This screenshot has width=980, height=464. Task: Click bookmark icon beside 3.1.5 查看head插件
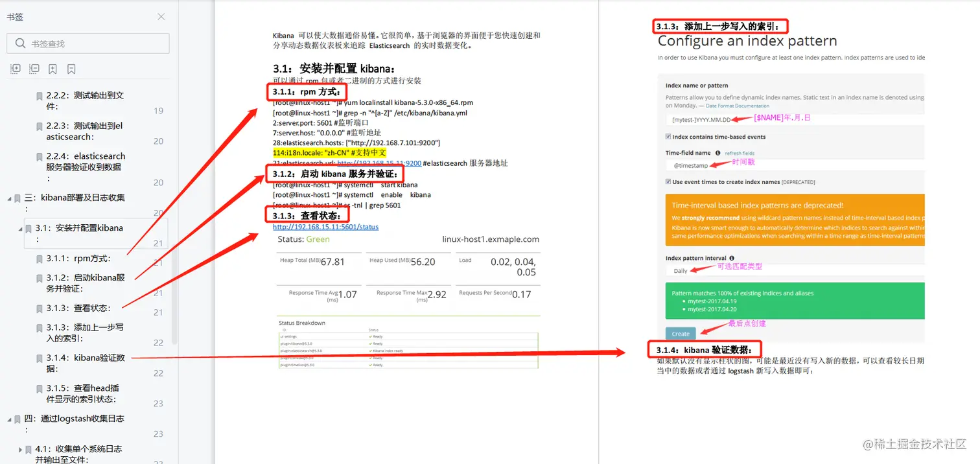coord(40,389)
